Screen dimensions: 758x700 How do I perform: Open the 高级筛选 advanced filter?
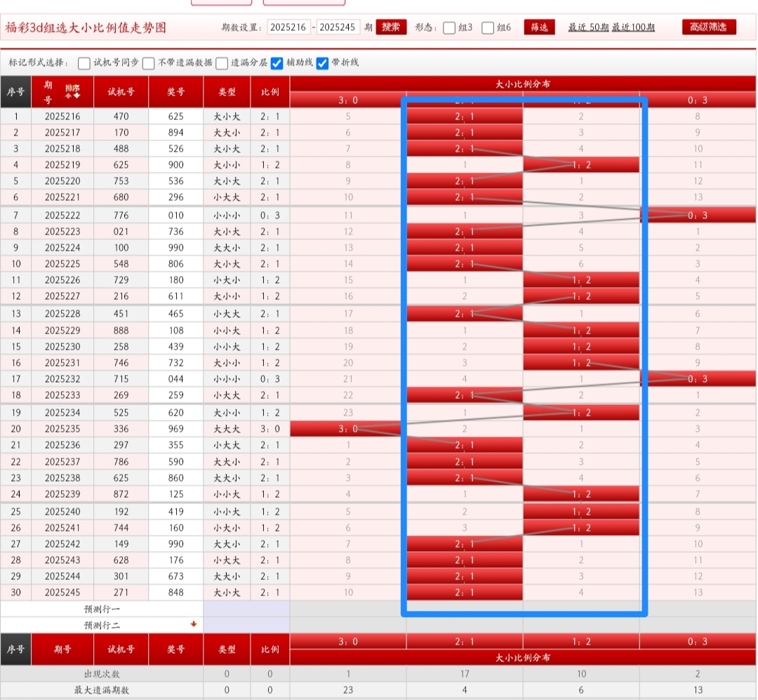709,27
